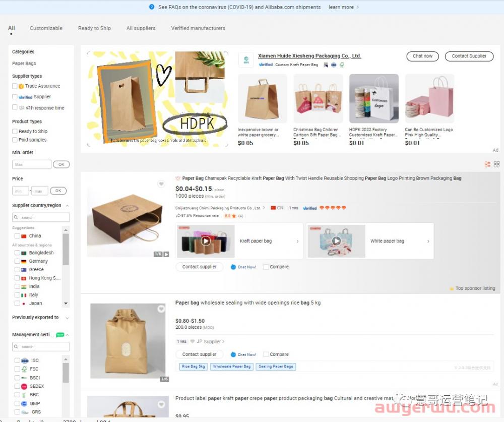Enable the Verified Supplier checkbox

(15, 96)
